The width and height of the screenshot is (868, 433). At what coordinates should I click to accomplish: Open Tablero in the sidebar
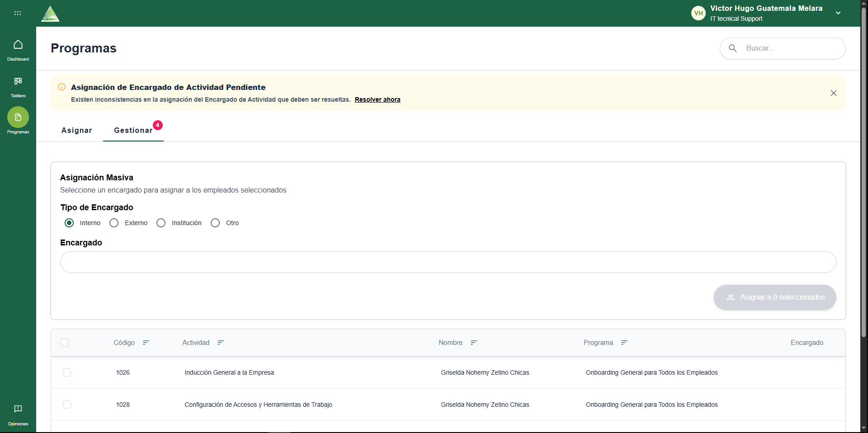click(x=18, y=87)
